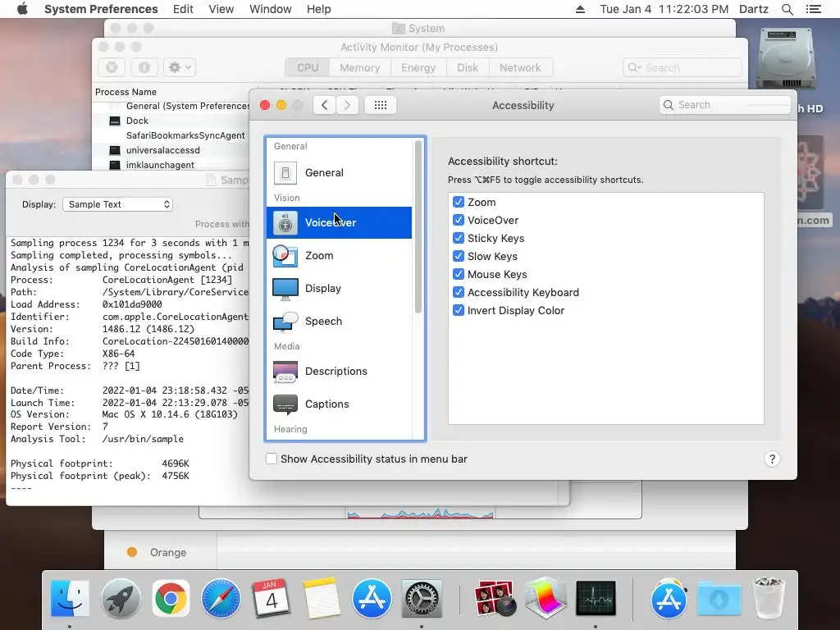The height and width of the screenshot is (630, 840).
Task: Uncheck the Sticky Keys checkbox
Action: click(x=459, y=238)
